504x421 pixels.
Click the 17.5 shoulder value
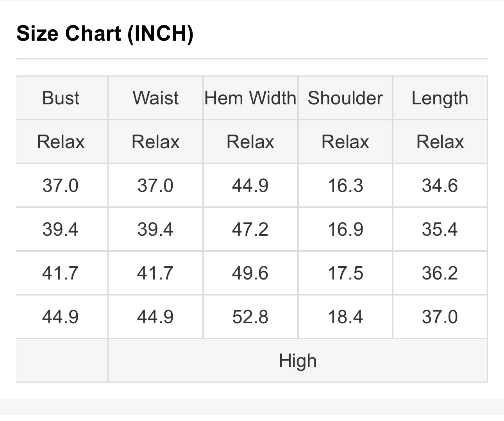(345, 273)
